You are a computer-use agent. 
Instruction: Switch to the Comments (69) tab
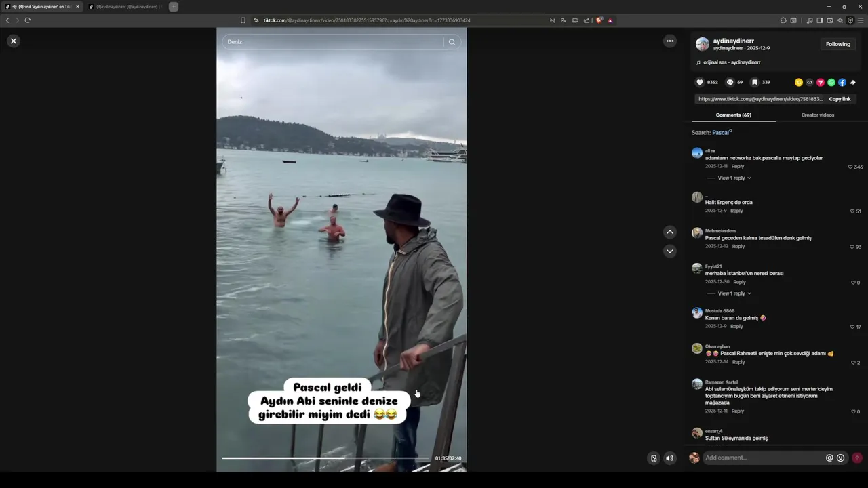pyautogui.click(x=733, y=115)
